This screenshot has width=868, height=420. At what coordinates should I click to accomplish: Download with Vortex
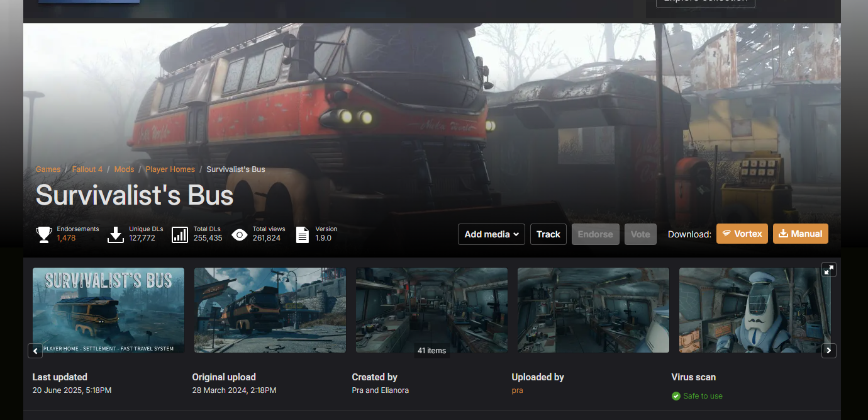pyautogui.click(x=742, y=234)
